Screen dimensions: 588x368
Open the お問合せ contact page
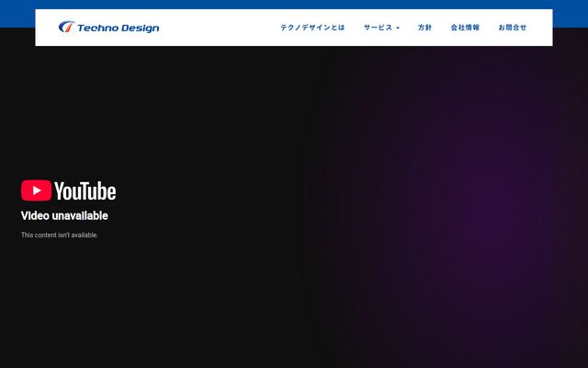(513, 28)
